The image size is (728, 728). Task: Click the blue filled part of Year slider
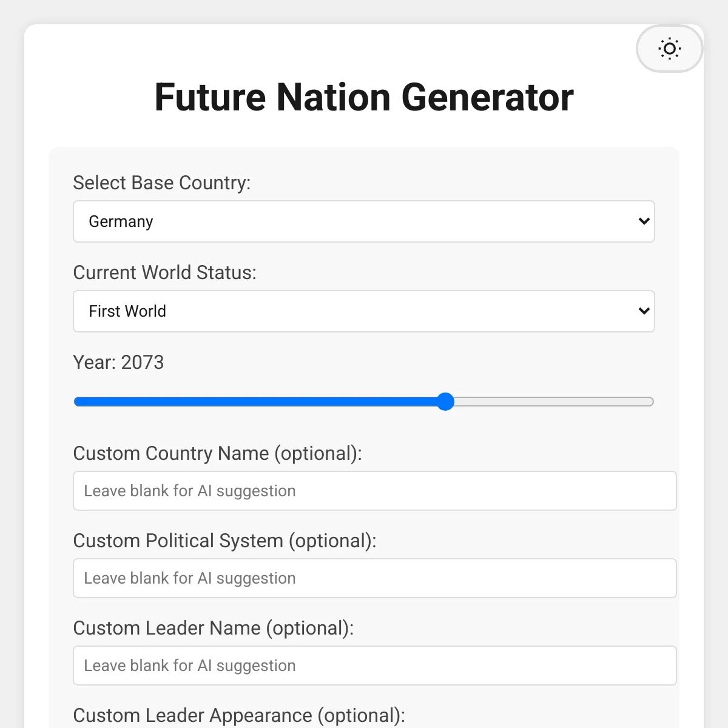coord(255,402)
